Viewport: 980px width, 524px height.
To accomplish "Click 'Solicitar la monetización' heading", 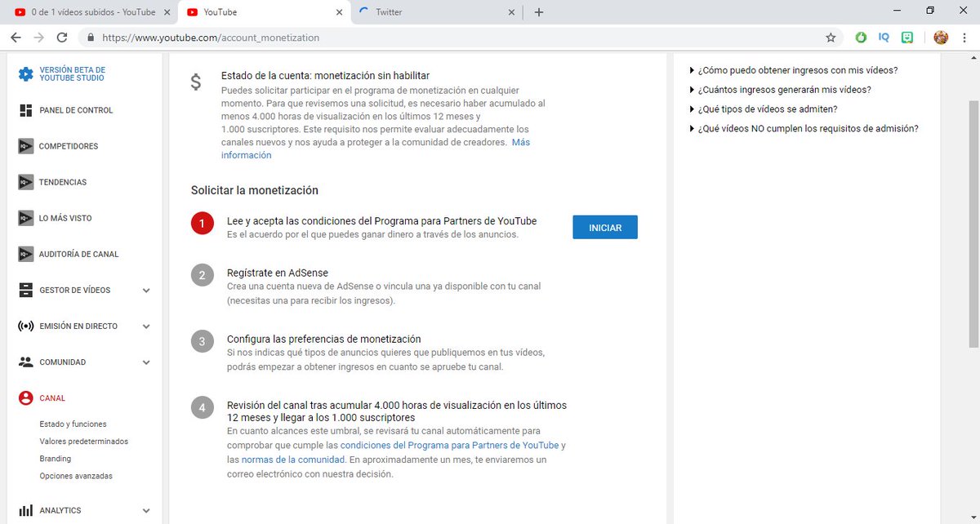I will [254, 190].
